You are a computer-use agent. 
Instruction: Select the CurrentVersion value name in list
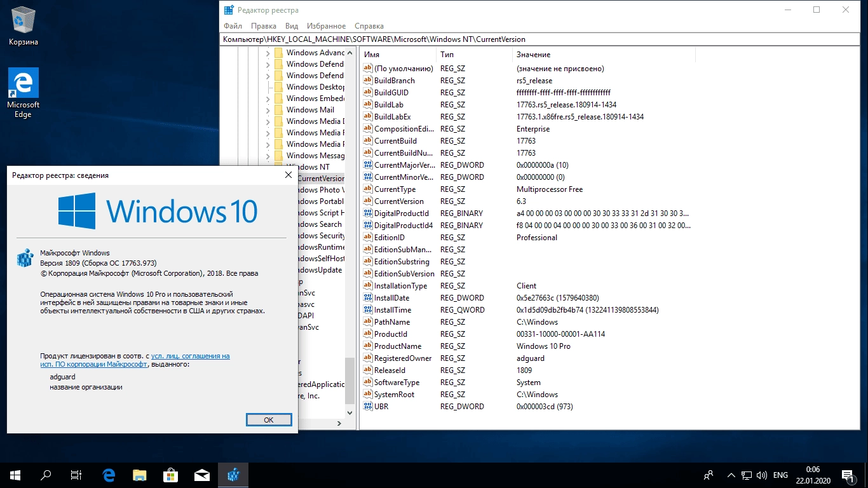pyautogui.click(x=399, y=201)
